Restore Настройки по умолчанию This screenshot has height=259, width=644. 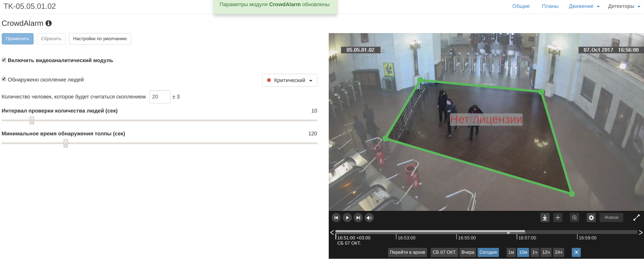click(x=100, y=39)
